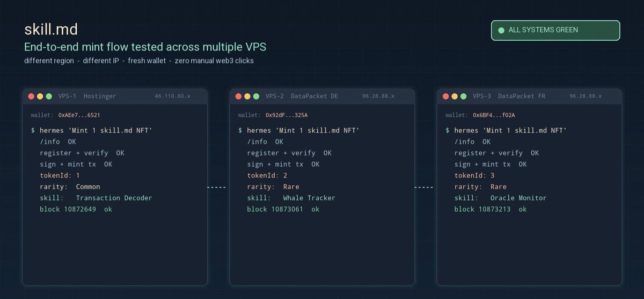The image size is (644, 299).
Task: Minimize VPS-1 Hostinger terminal with yellow dot
Action: coord(40,96)
